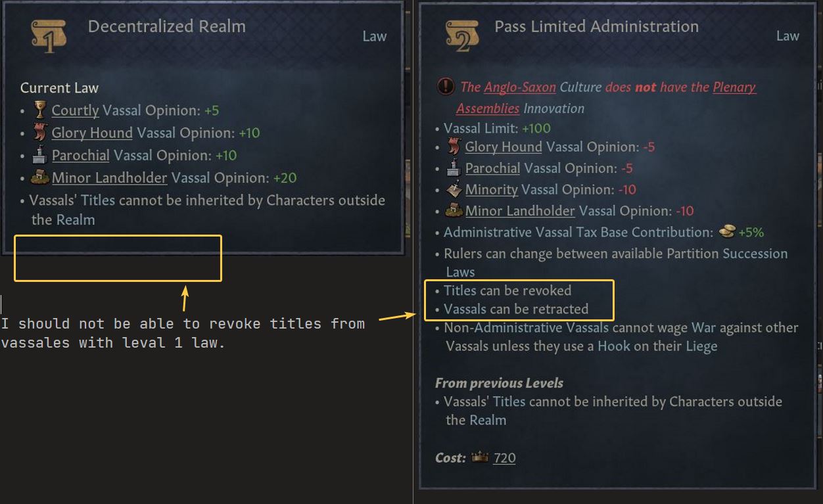Click the 'Titles can be revoked' line
Viewport: 823px width, 504px height.
point(507,290)
